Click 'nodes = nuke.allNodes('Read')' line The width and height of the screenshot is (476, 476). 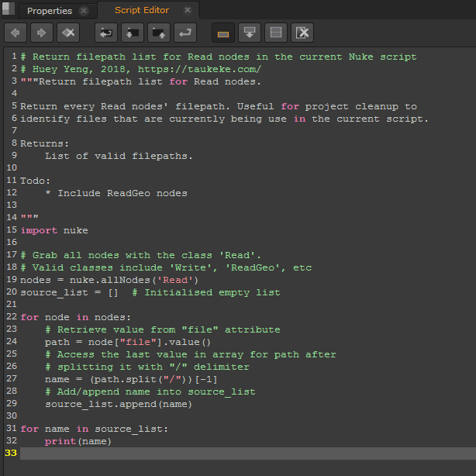tap(109, 280)
